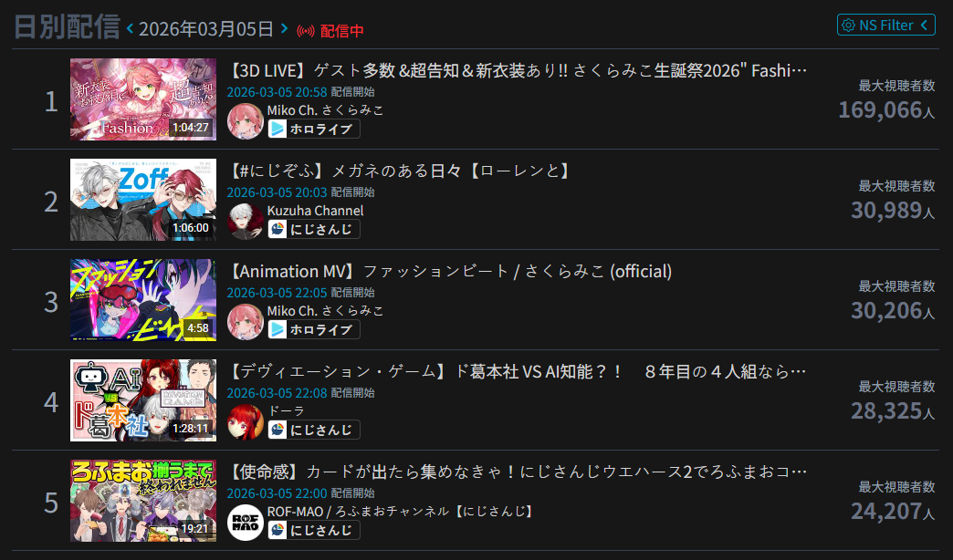953x560 pixels.
Task: Open the 3D LIVE さくらみこ生誕祭2026 stream title
Action: (x=518, y=71)
